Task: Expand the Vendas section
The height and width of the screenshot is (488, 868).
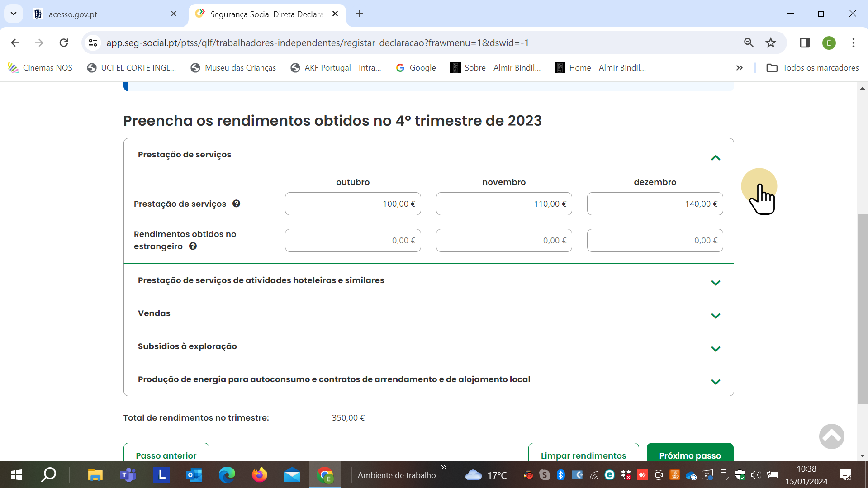Action: click(716, 316)
